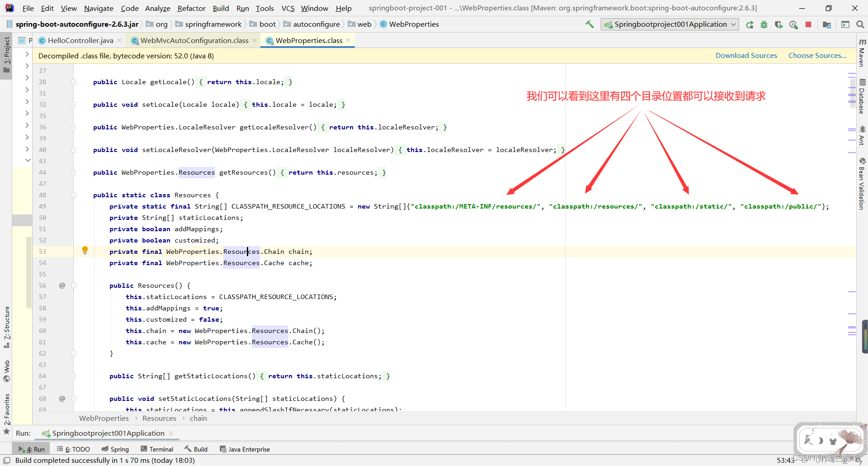This screenshot has width=868, height=466.
Task: Close the WebMvcAutoConfiguration.class tab
Action: (x=255, y=40)
